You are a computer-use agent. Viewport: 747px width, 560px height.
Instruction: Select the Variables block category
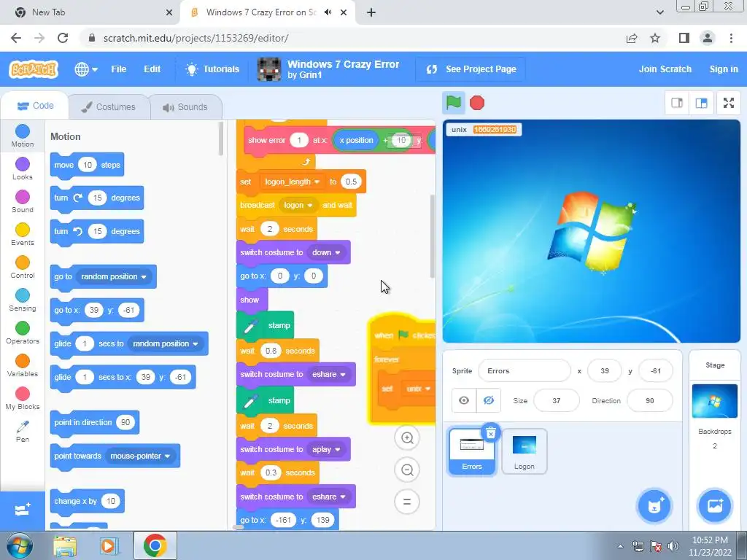(23, 366)
